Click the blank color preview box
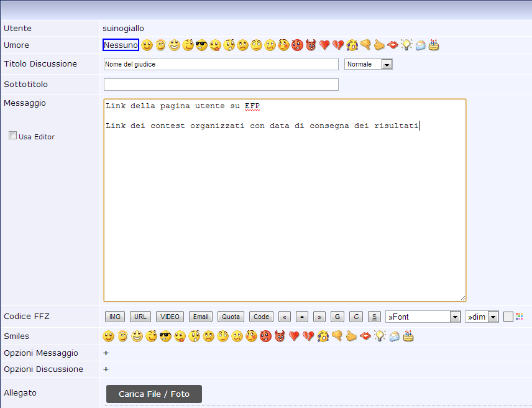Screen dimensions: 532x408 pyautogui.click(x=508, y=317)
